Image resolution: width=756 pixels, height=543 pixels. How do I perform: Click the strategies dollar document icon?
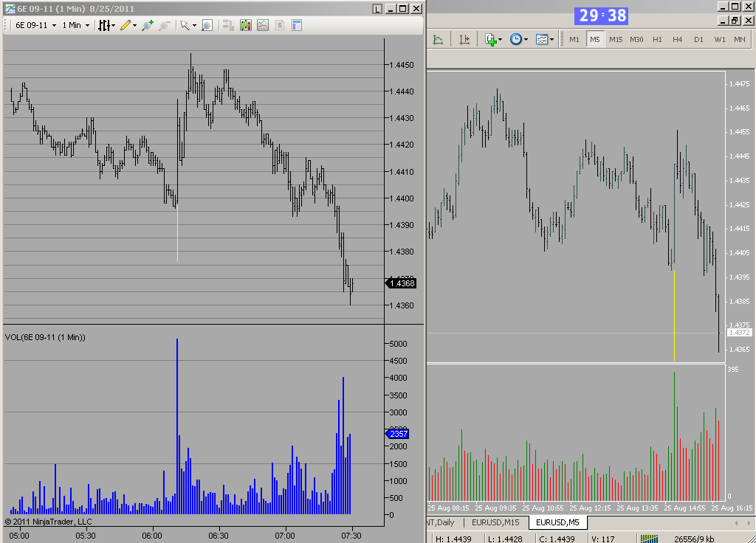(x=280, y=26)
